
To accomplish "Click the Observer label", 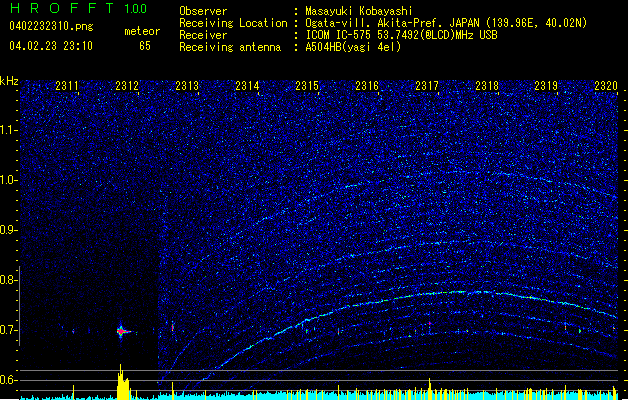I will [x=203, y=11].
